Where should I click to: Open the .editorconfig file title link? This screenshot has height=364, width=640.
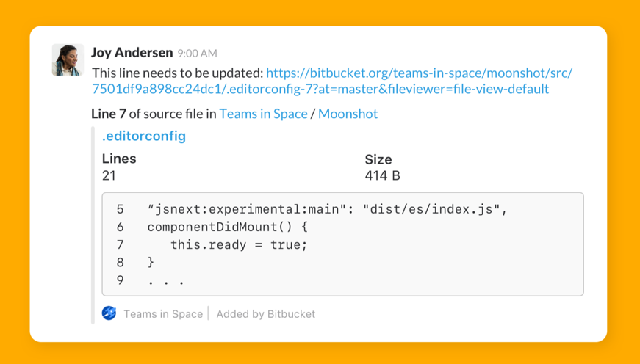click(144, 136)
